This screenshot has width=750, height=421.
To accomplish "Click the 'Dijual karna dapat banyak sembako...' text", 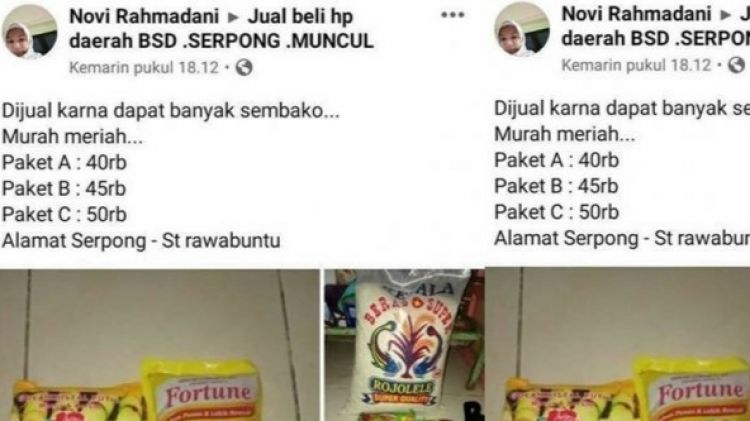I will coord(171,111).
